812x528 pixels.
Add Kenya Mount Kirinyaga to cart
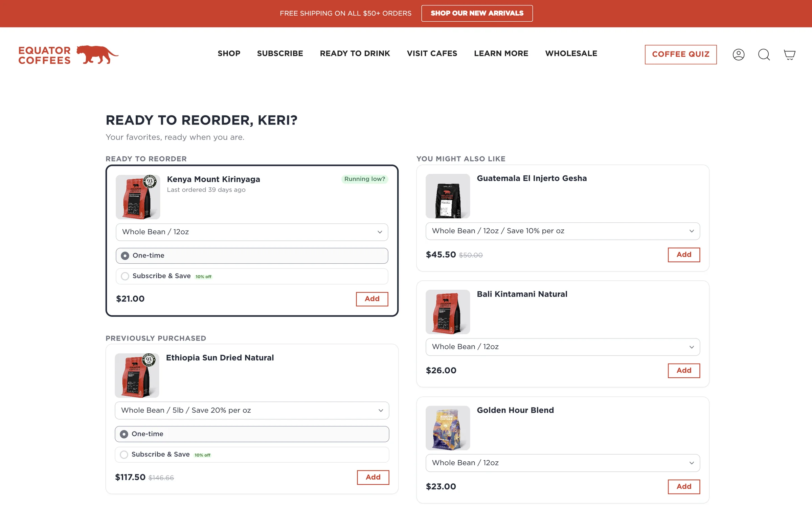point(372,299)
